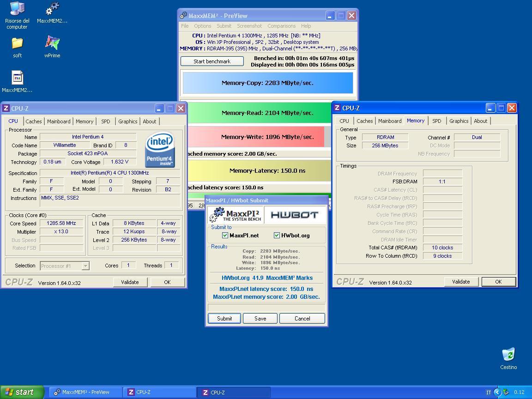Click OK in left CPU-Z window
Viewport: 532px width, 399px height.
click(167, 282)
